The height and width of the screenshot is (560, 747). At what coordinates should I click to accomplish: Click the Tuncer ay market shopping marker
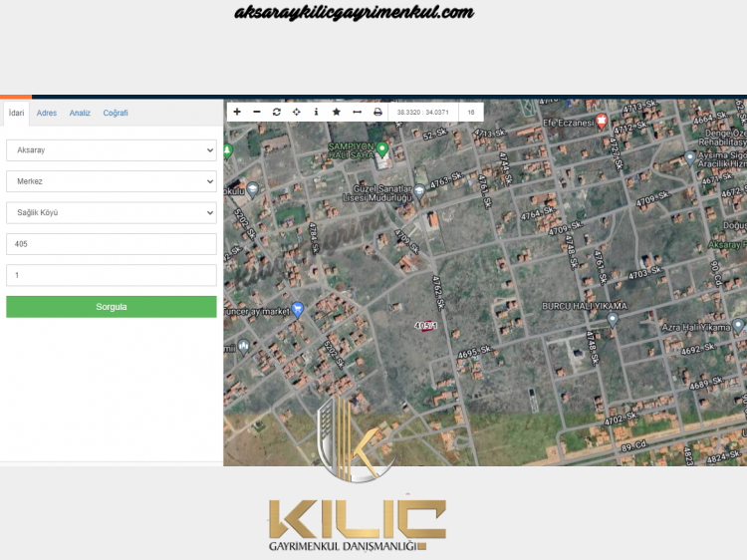(x=297, y=309)
